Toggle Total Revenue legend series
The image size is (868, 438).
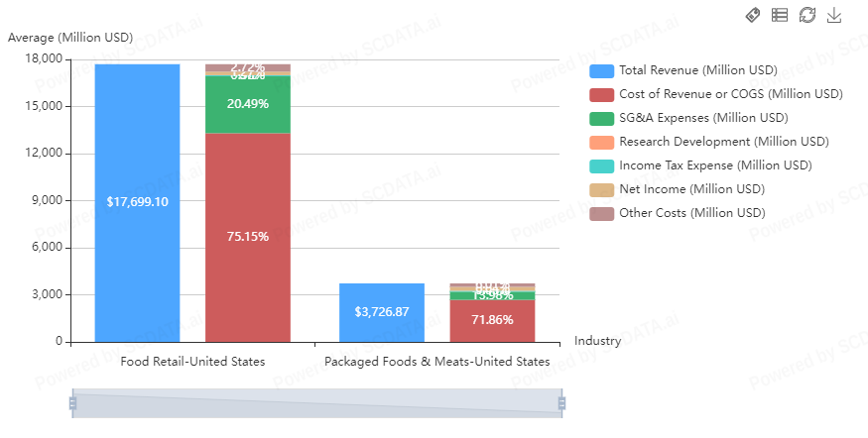click(x=601, y=70)
